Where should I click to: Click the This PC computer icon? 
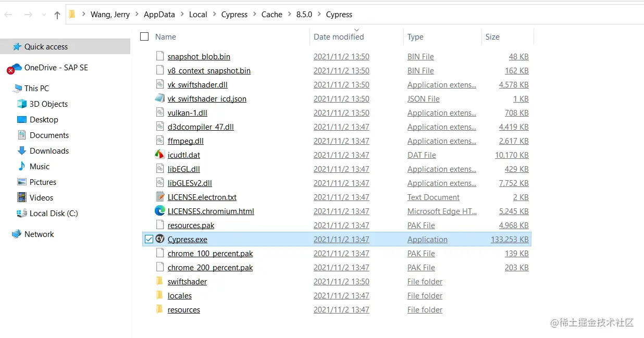(x=17, y=89)
